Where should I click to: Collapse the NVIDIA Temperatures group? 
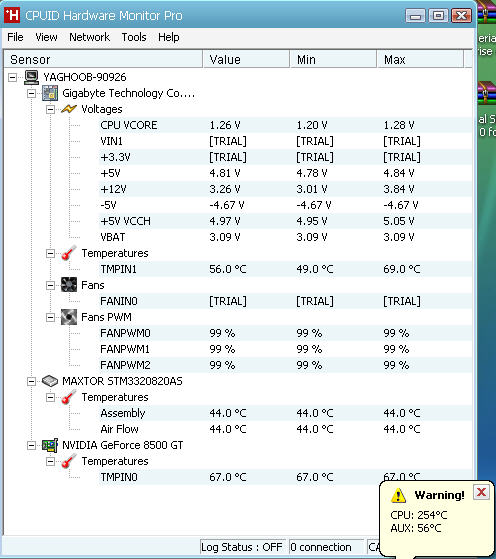(51, 461)
